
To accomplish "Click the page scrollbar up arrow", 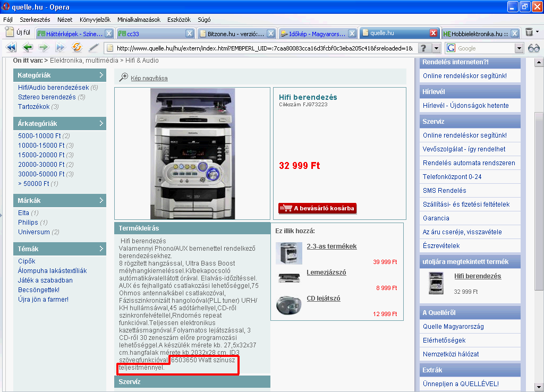I will pos(539,63).
